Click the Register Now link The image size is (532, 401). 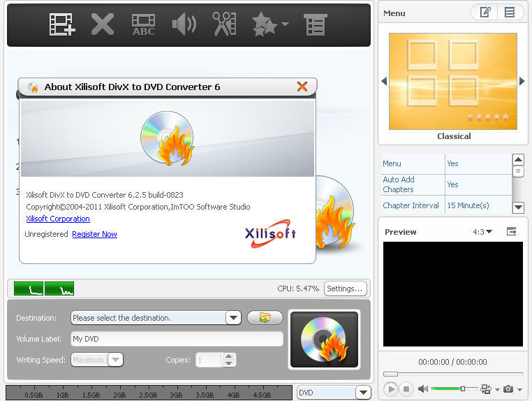tap(95, 234)
